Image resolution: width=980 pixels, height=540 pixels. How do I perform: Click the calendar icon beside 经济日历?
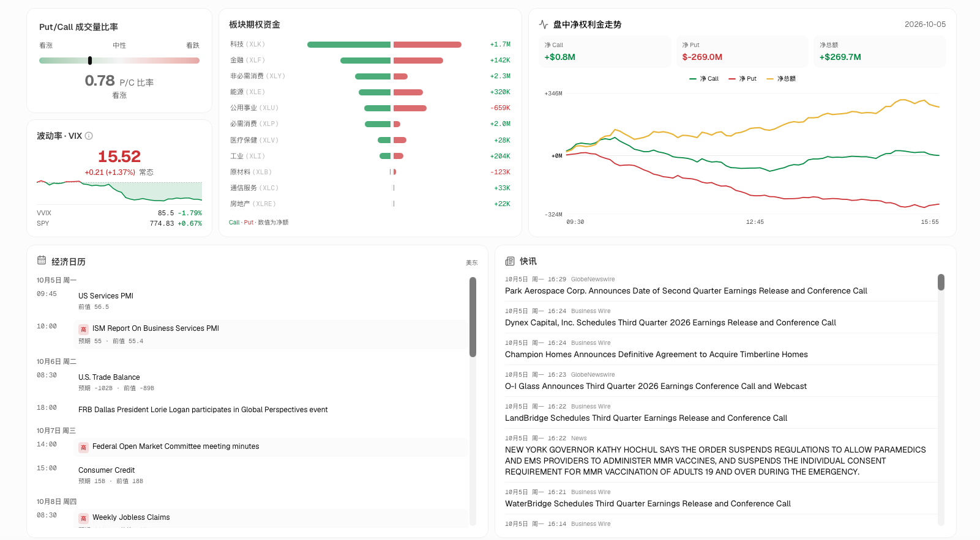[x=42, y=261]
